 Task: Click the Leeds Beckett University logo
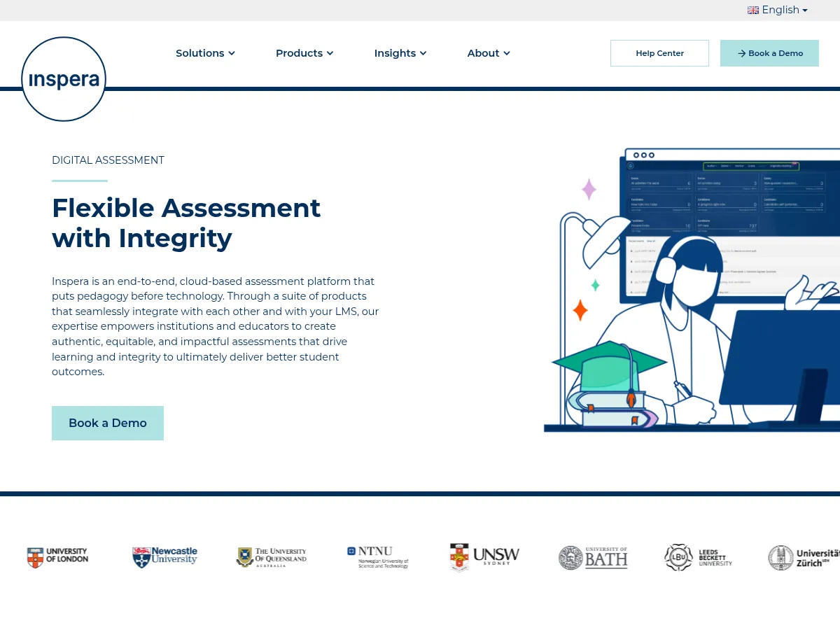(698, 557)
